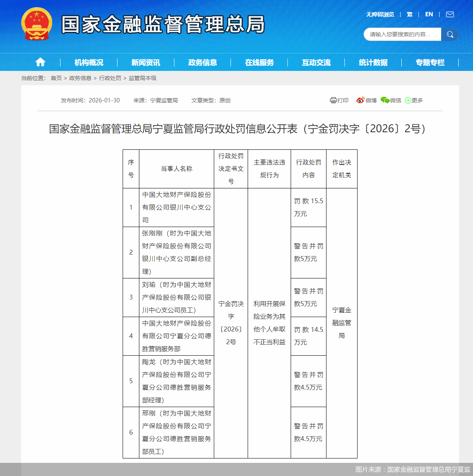Select the home icon in navigation bar

pos(40,62)
